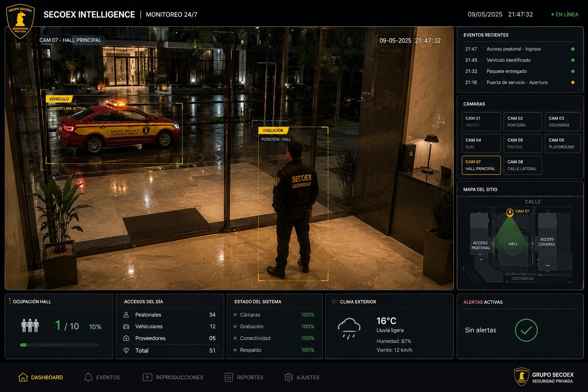Viewport: 588px width, 392px height.
Task: Click the 'EN LÍNEA' status indicator
Action: coord(565,15)
